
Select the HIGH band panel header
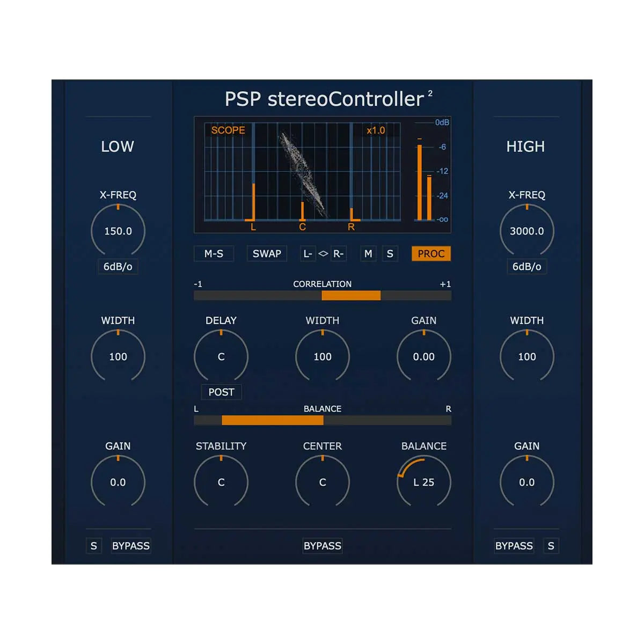click(x=526, y=147)
